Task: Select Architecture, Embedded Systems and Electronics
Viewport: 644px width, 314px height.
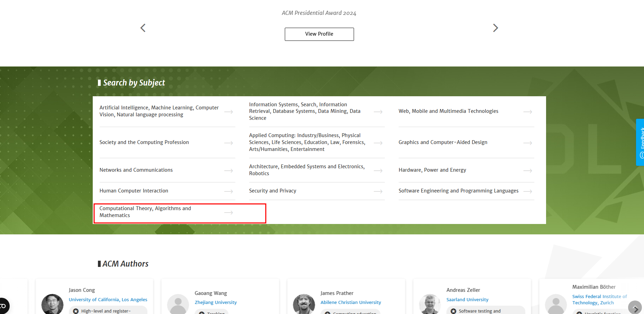Action: tap(307, 170)
